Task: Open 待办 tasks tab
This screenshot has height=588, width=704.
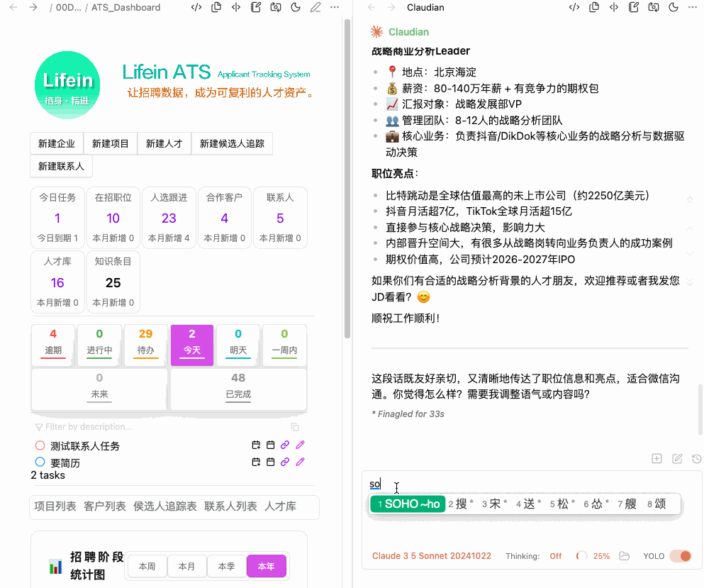Action: point(145,345)
